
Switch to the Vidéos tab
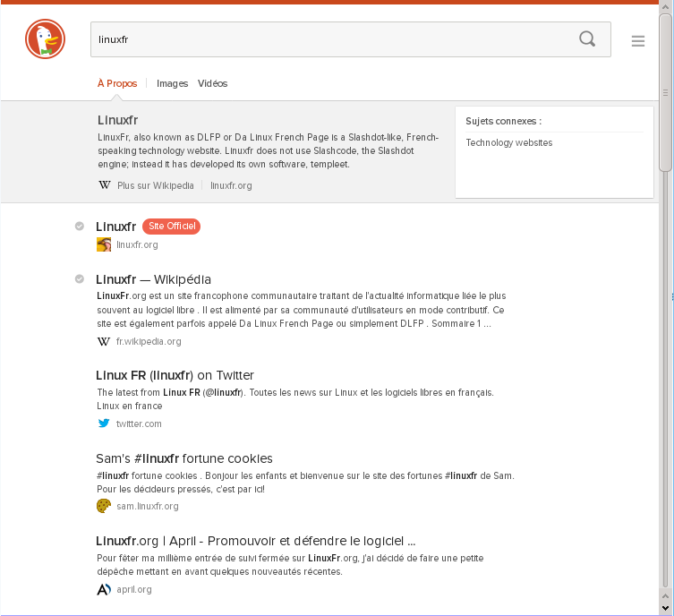coord(213,83)
